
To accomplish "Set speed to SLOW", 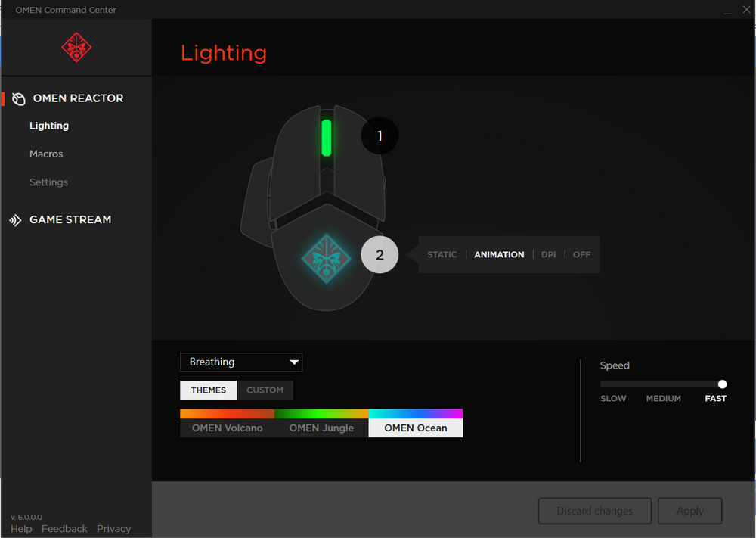I will (613, 399).
